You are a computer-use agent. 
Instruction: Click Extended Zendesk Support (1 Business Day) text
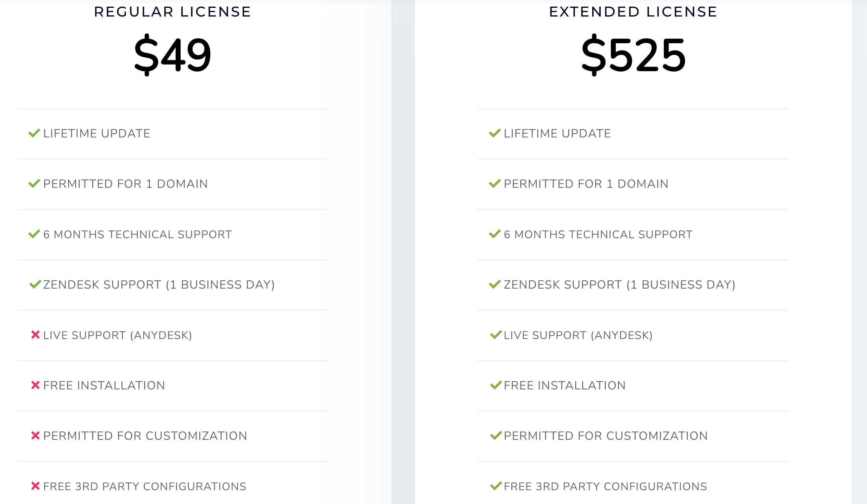point(620,285)
